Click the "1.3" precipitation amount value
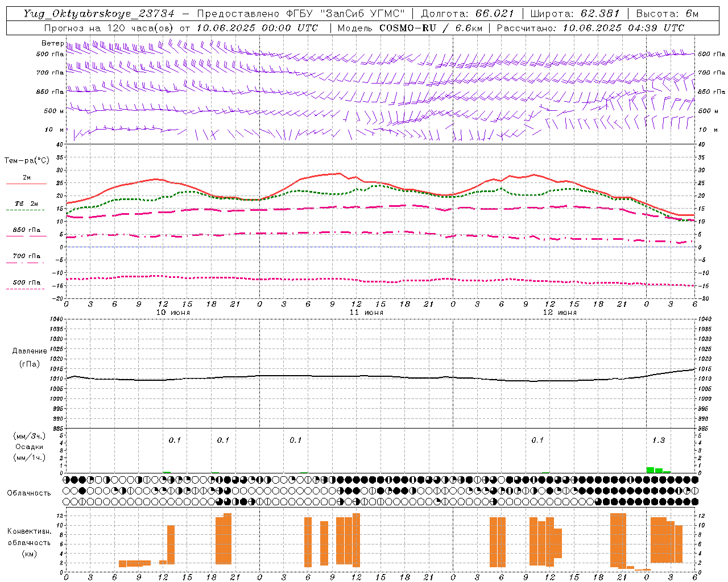 (x=659, y=440)
